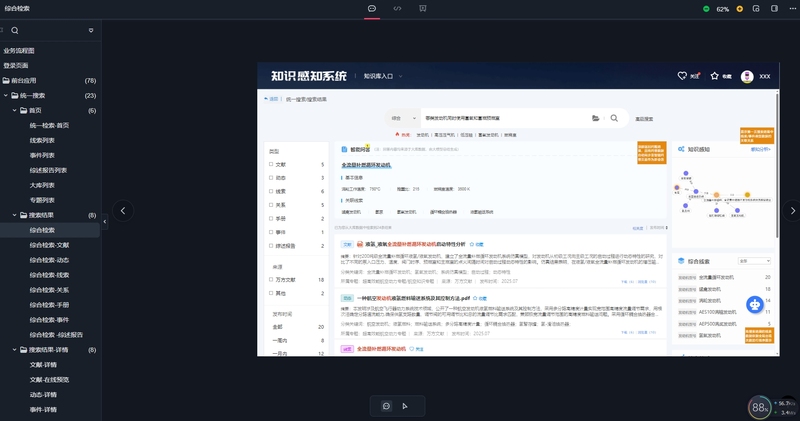The width and height of the screenshot is (800, 421).
Task: Click the 返回 back link in breadcrumb
Action: click(x=271, y=99)
